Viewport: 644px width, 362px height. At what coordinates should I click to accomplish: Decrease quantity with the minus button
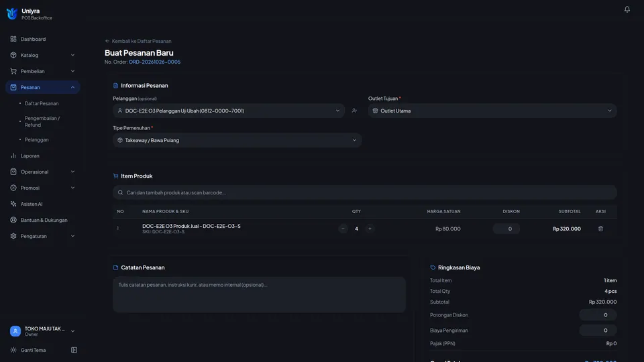343,229
